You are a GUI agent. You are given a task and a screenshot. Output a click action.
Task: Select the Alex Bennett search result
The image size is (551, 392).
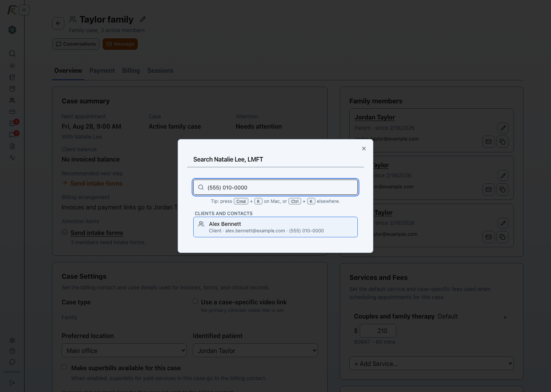click(275, 227)
